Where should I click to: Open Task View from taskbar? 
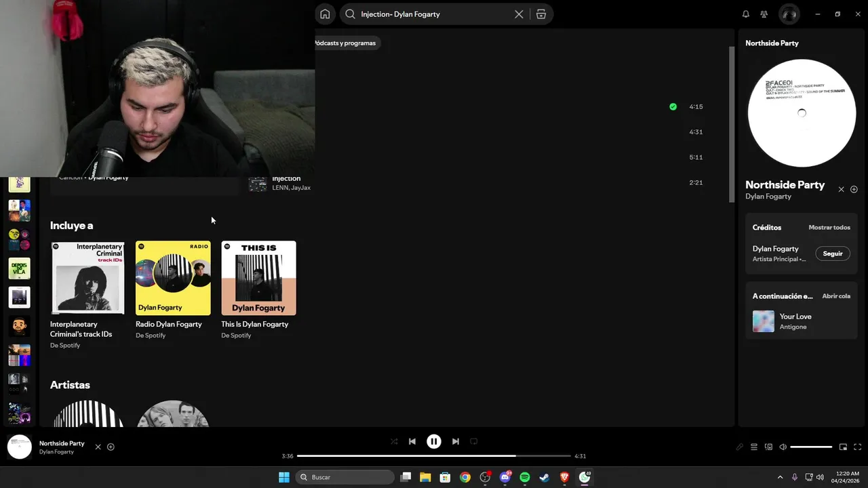406,477
